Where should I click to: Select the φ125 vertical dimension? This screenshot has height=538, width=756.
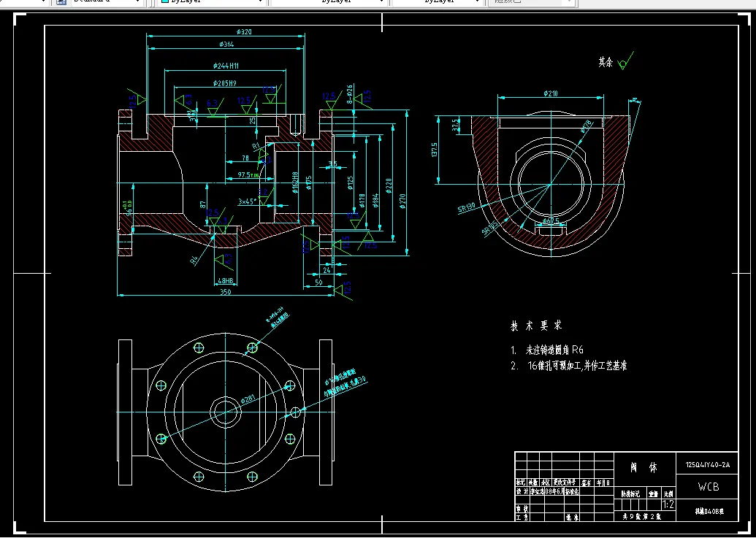click(x=351, y=183)
